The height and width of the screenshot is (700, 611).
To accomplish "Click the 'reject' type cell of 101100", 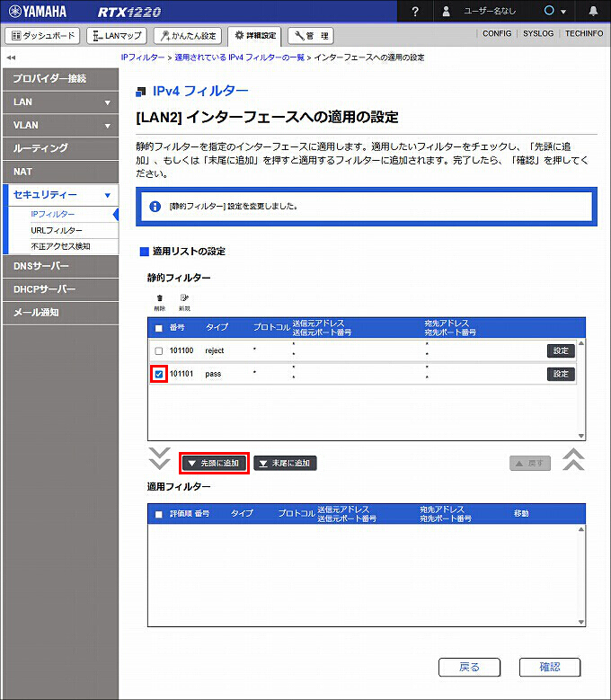I will click(215, 350).
